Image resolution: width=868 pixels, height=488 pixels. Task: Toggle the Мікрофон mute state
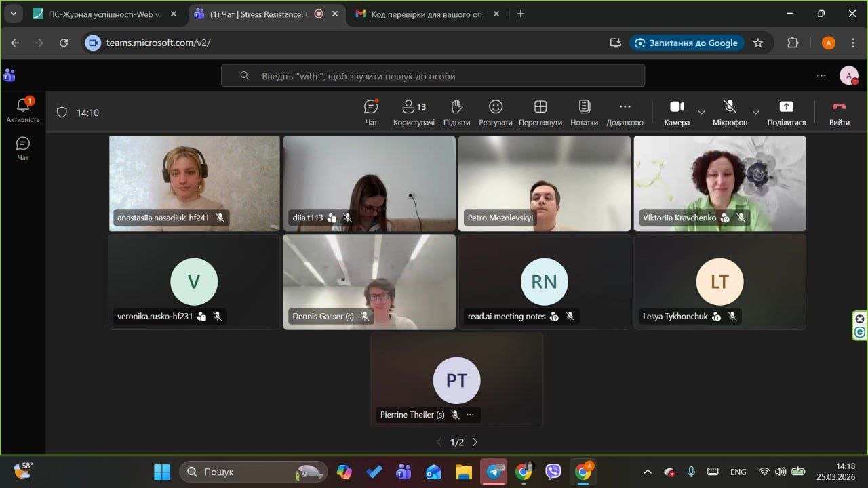(x=730, y=113)
